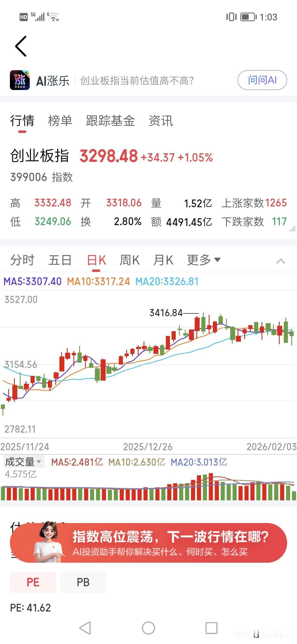This screenshot has height=644, width=297.
Task: Tap the 2025/12/26 date axis label
Action: (x=148, y=446)
